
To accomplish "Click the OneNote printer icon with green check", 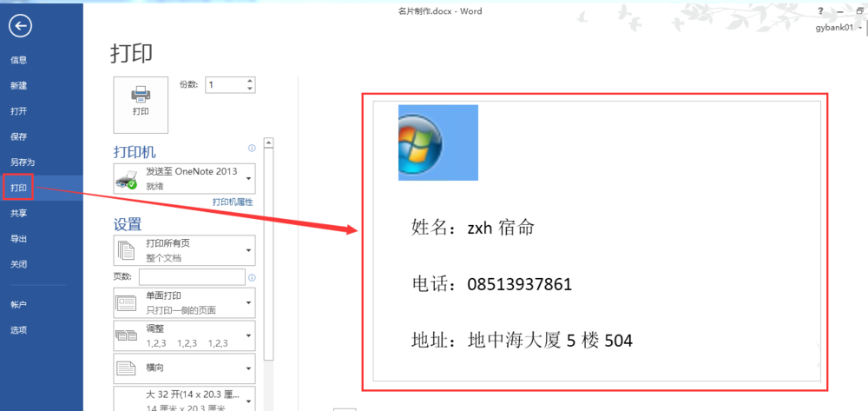I will tap(126, 180).
